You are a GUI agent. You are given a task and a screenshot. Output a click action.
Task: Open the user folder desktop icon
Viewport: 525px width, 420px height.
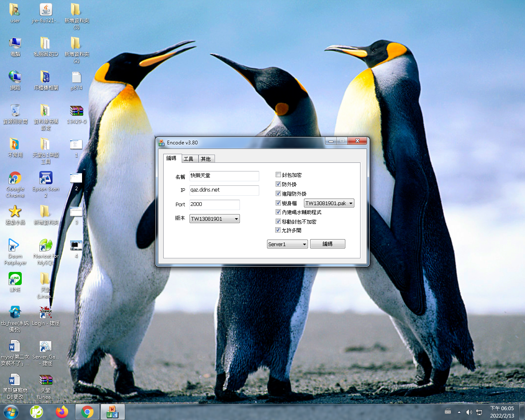click(x=15, y=13)
